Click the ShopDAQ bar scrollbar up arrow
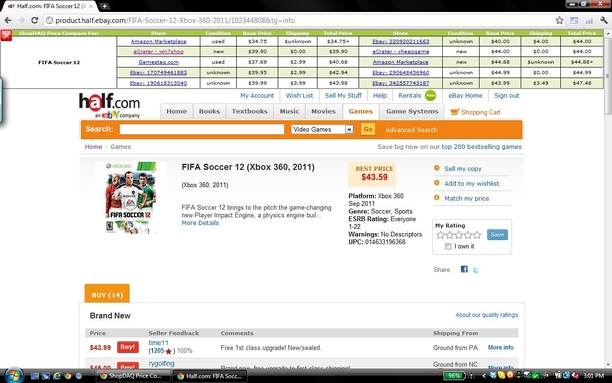Viewport: 612px width, 383px height. (608, 34)
